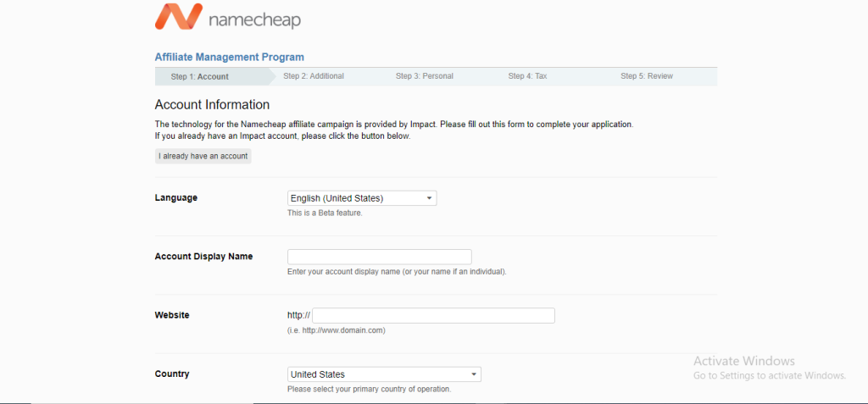The image size is (868, 404).
Task: Go to Step 4: Tax tab
Action: click(527, 76)
